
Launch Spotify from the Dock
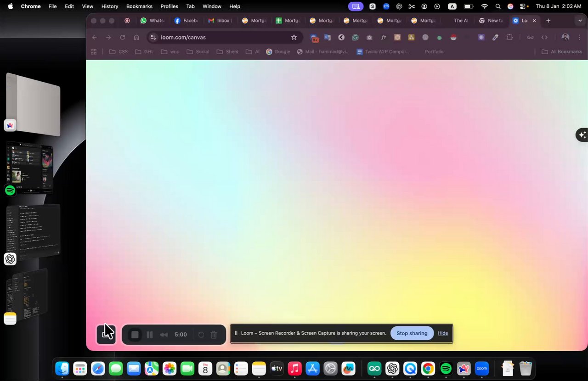[446, 369]
